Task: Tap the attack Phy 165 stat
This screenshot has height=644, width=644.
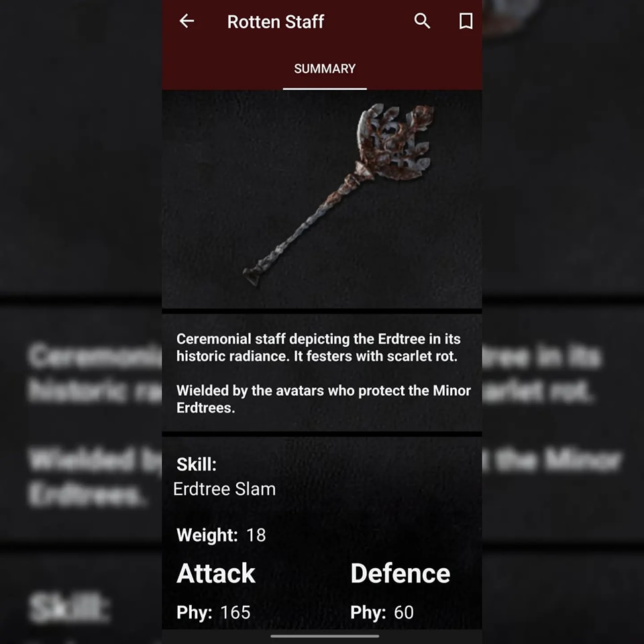Action: tap(213, 612)
